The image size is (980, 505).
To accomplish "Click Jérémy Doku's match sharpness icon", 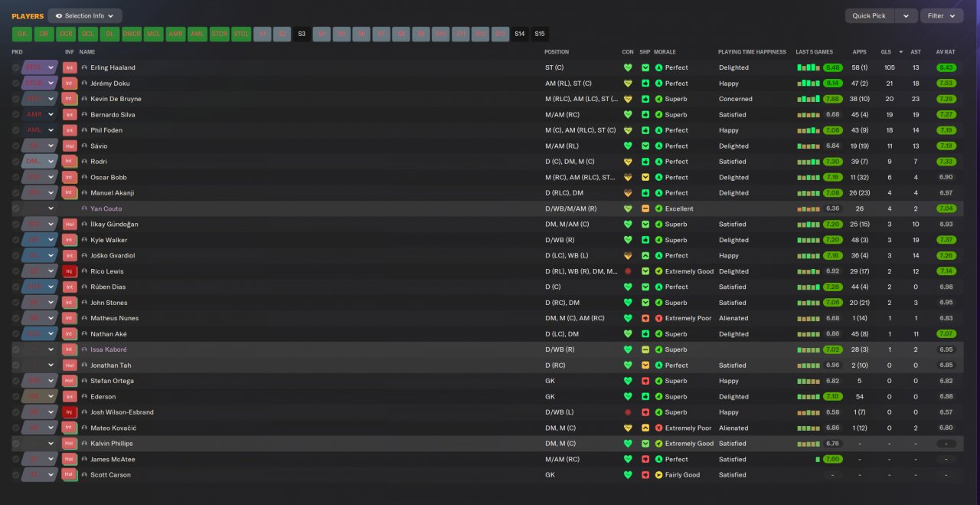I will tap(645, 84).
